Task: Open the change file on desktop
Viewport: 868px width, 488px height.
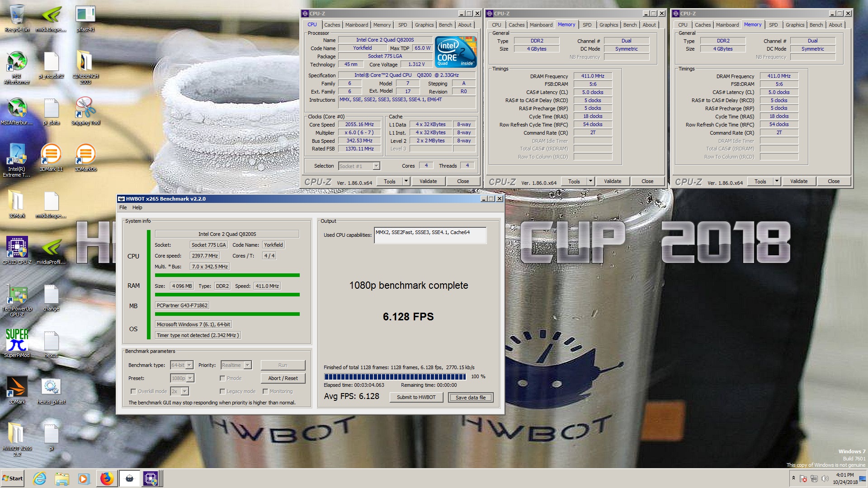Action: 51,297
